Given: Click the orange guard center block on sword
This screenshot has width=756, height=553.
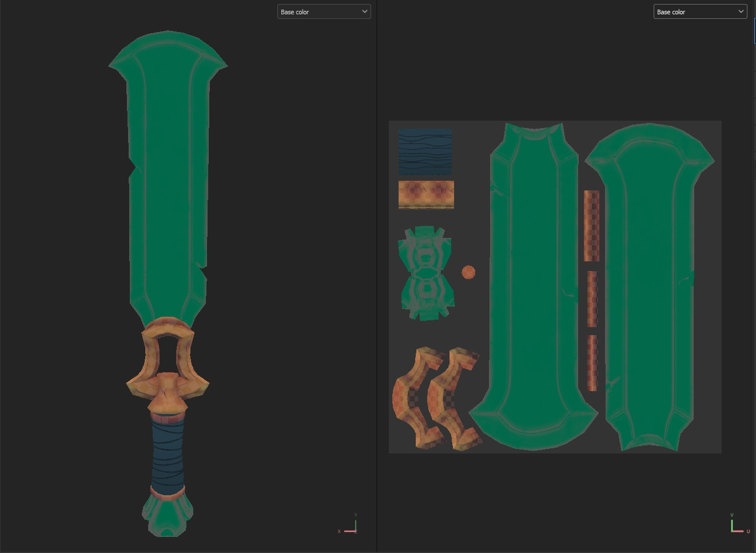Looking at the screenshot, I should point(168,390).
